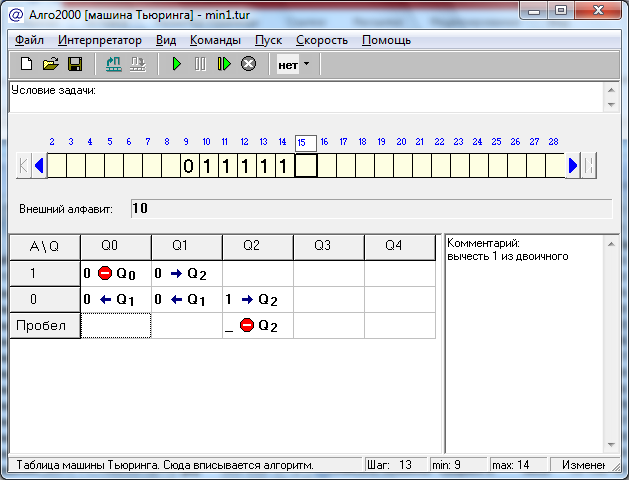
Task: Click the Изменен status bar indicator
Action: tap(583, 465)
